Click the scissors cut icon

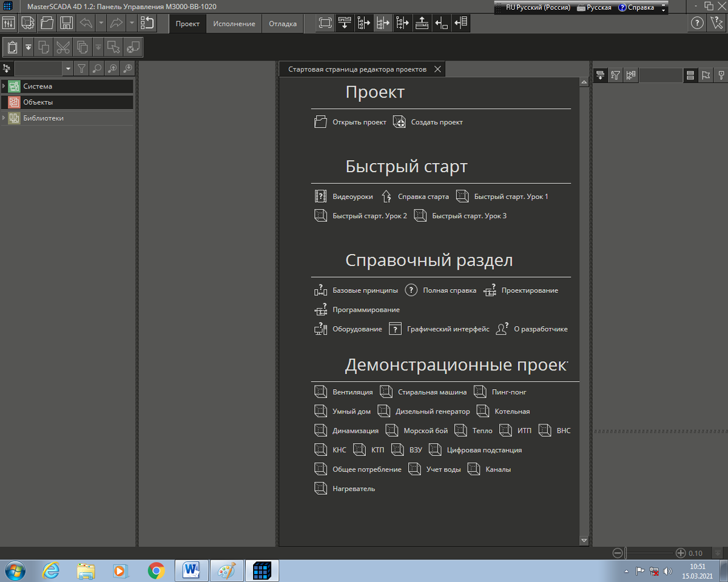pos(62,47)
